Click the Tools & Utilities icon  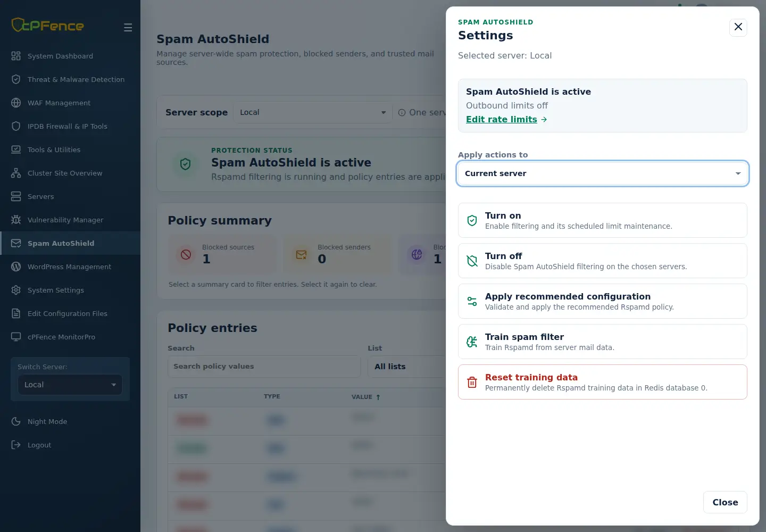[x=16, y=149]
